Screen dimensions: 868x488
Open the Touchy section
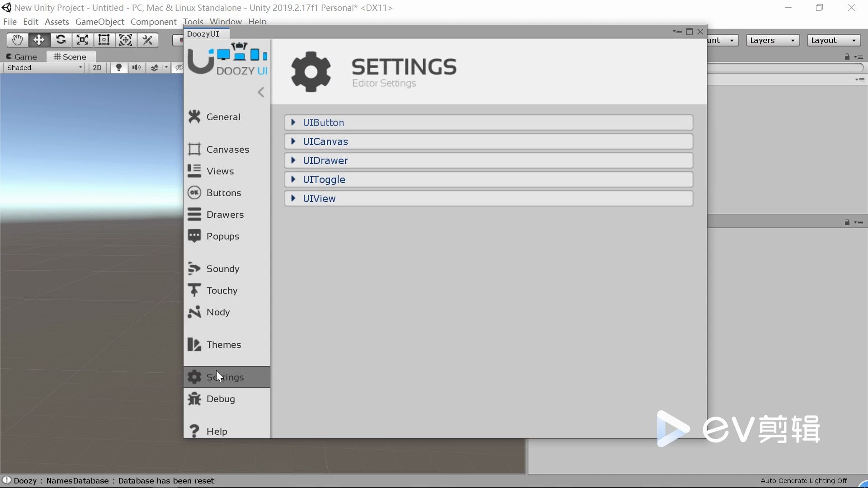click(227, 291)
